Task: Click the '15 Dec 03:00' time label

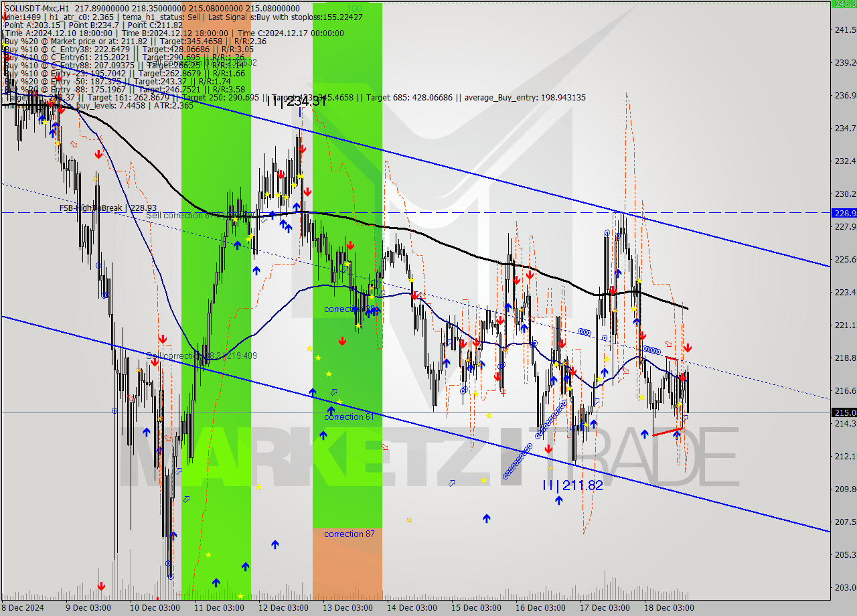Action: (x=475, y=607)
